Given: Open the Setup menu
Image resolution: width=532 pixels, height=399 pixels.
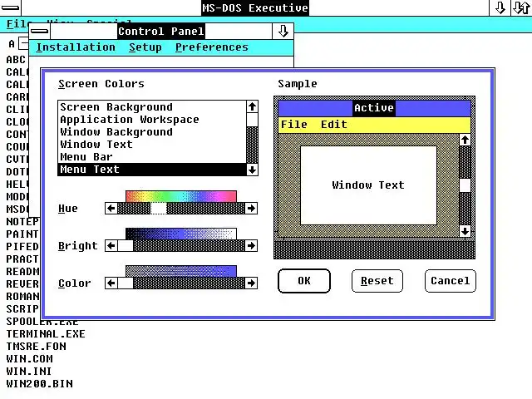Looking at the screenshot, I should [x=145, y=47].
